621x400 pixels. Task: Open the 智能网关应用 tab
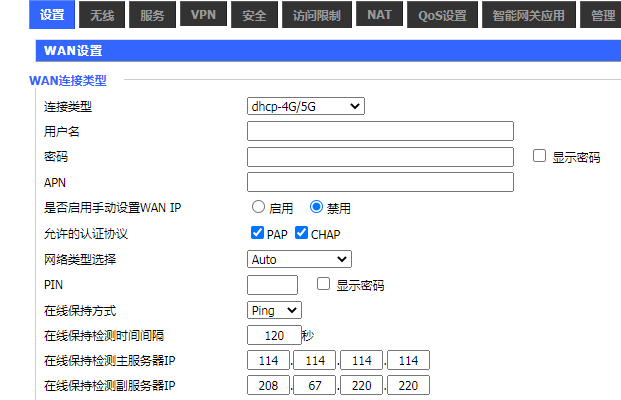point(529,15)
